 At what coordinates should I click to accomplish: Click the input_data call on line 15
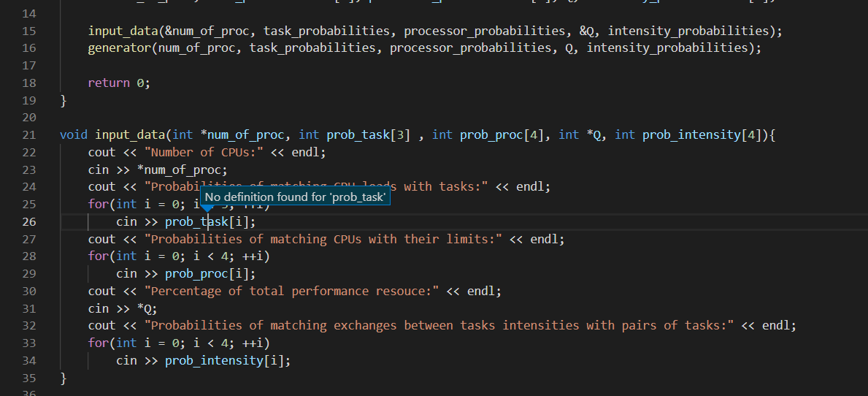tap(123, 31)
